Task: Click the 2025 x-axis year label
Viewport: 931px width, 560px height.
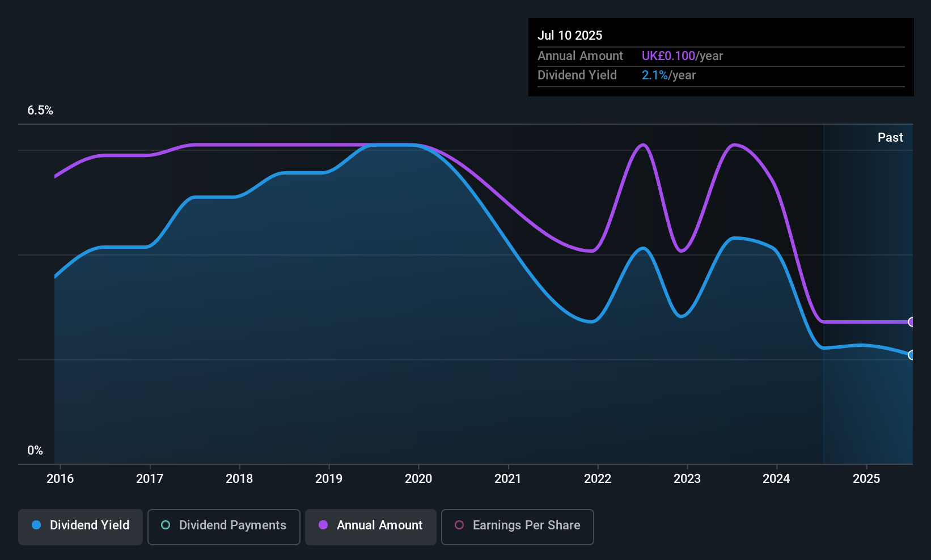Action: (866, 478)
